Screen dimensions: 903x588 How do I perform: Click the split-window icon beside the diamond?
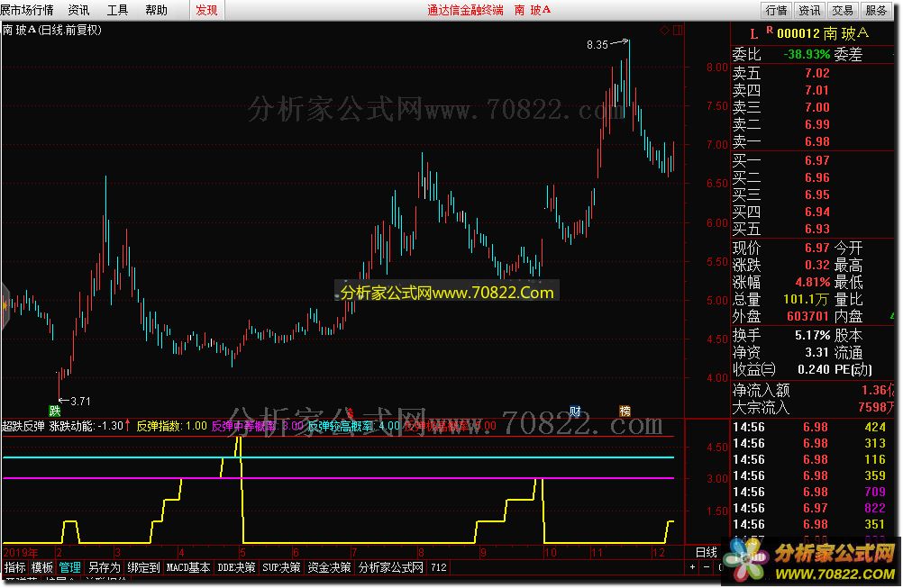(678, 30)
